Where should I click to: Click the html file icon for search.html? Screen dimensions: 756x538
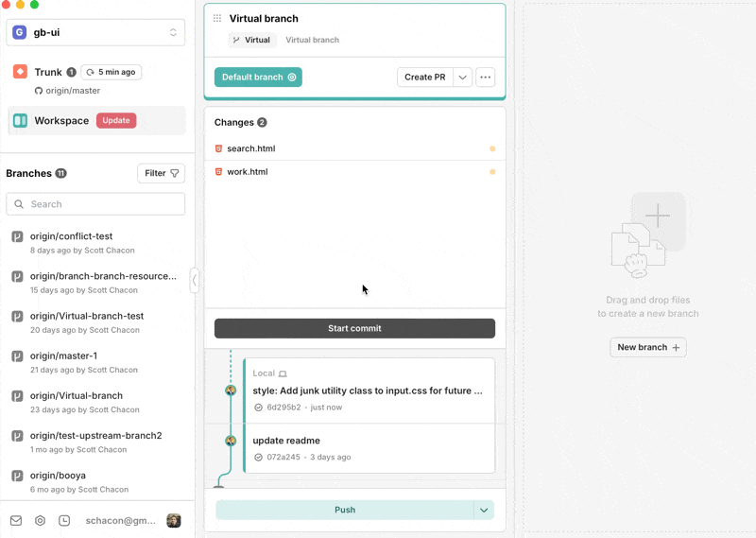(x=218, y=148)
